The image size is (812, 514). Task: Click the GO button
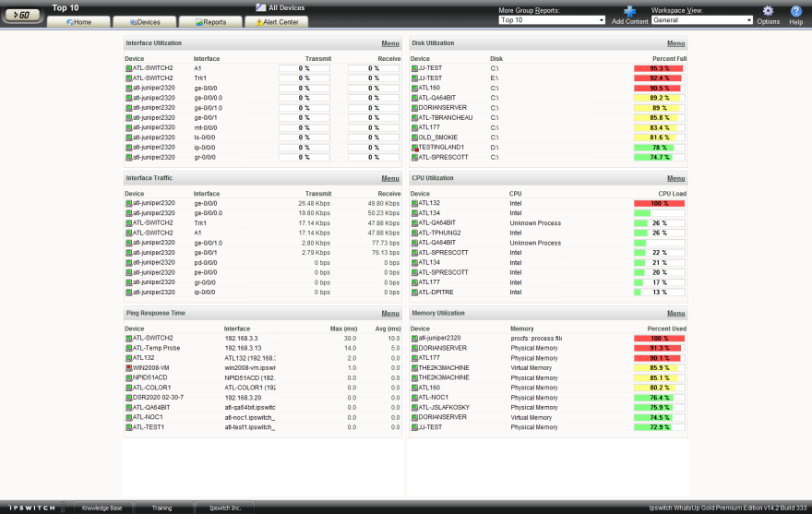pos(22,15)
